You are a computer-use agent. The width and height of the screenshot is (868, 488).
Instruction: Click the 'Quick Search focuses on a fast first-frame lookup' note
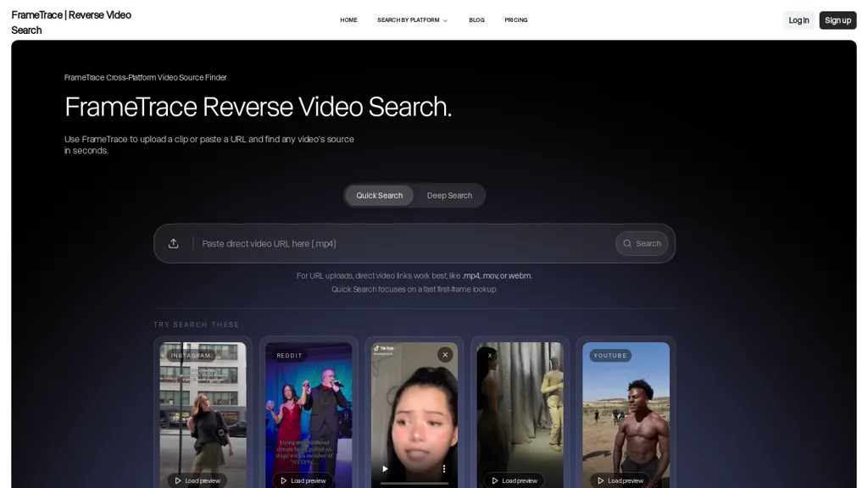(414, 289)
